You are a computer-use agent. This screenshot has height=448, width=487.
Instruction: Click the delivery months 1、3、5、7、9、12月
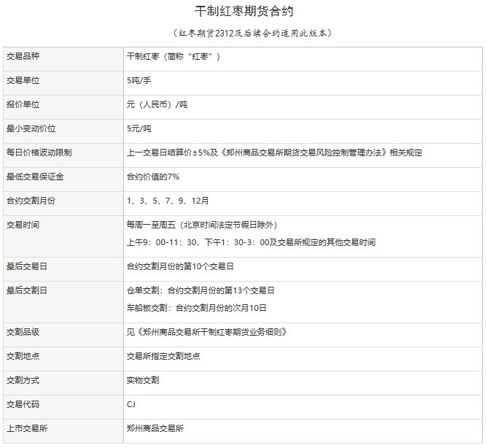168,201
